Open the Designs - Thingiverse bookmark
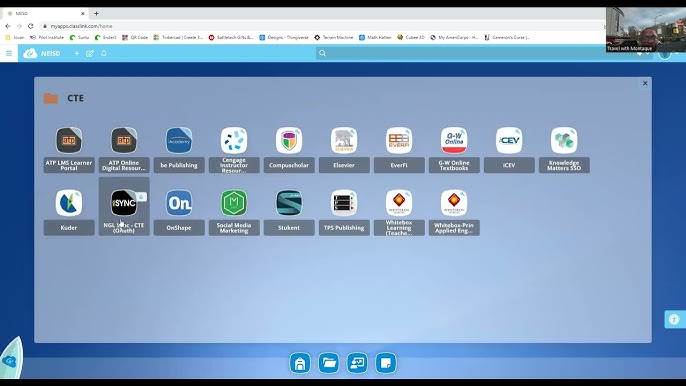Viewport: 686px width, 386px height. 284,38
